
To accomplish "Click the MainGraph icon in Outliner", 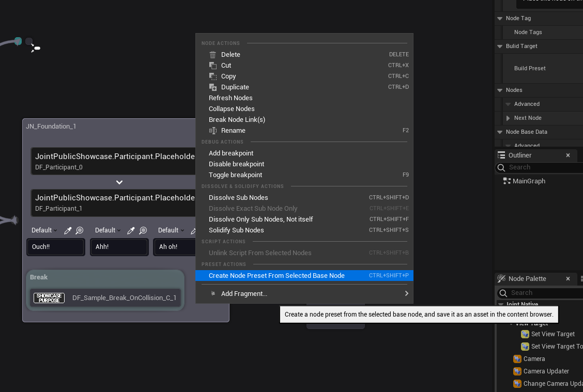I will point(507,181).
